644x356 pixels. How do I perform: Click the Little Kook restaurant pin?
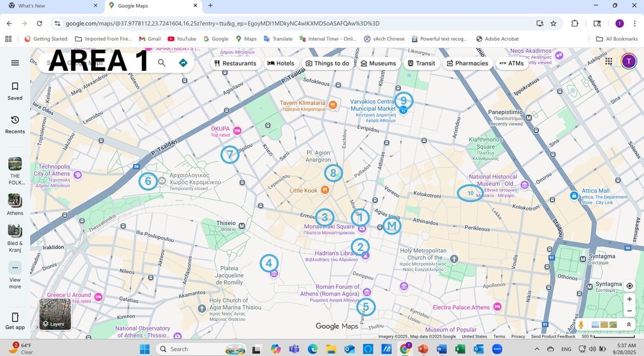point(325,190)
